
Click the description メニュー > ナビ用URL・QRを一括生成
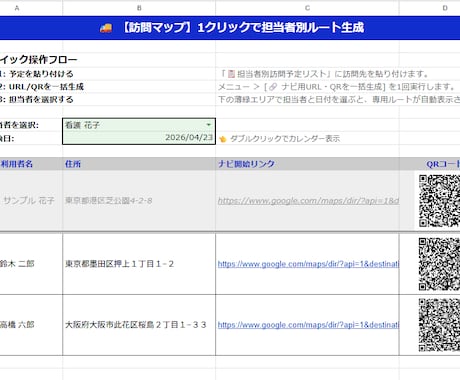pos(337,87)
